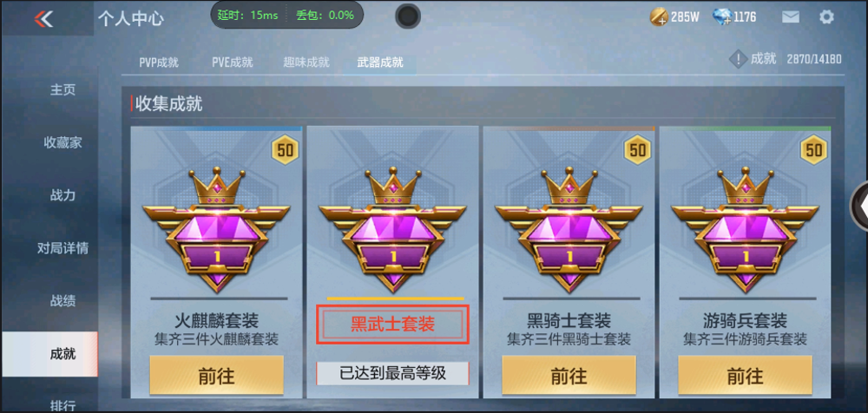This screenshot has height=413, width=868.
Task: Click the back arrow icon
Action: (x=43, y=19)
